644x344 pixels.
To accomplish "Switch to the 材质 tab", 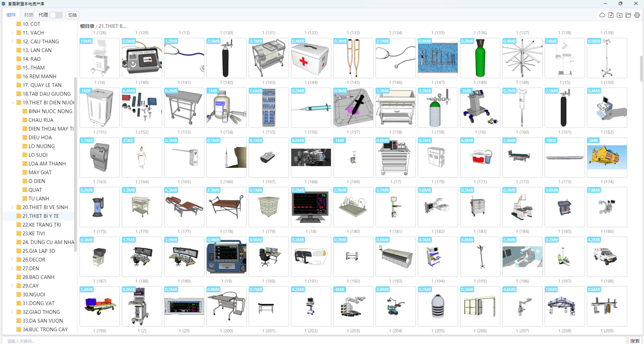I will point(29,15).
